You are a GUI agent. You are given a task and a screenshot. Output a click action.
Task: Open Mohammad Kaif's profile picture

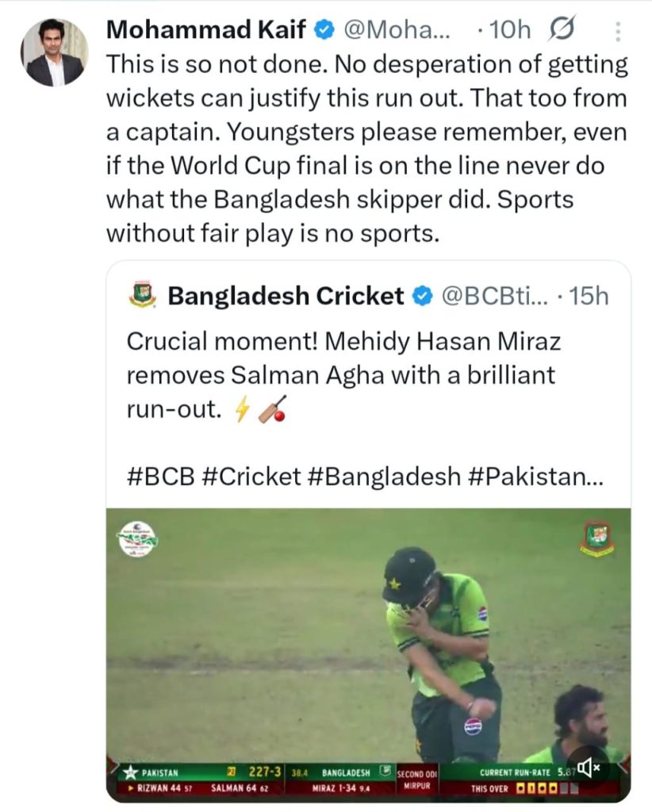(x=54, y=52)
